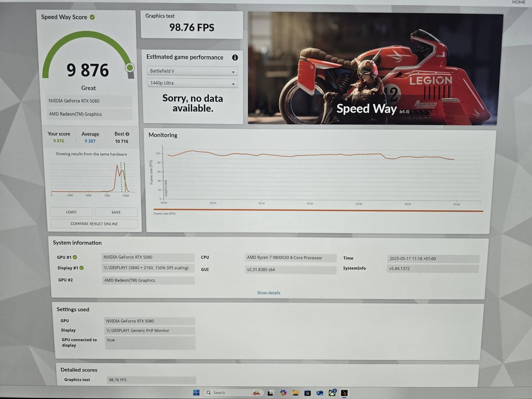Click the Speed Way benchmark thumbnail

pyautogui.click(x=375, y=68)
